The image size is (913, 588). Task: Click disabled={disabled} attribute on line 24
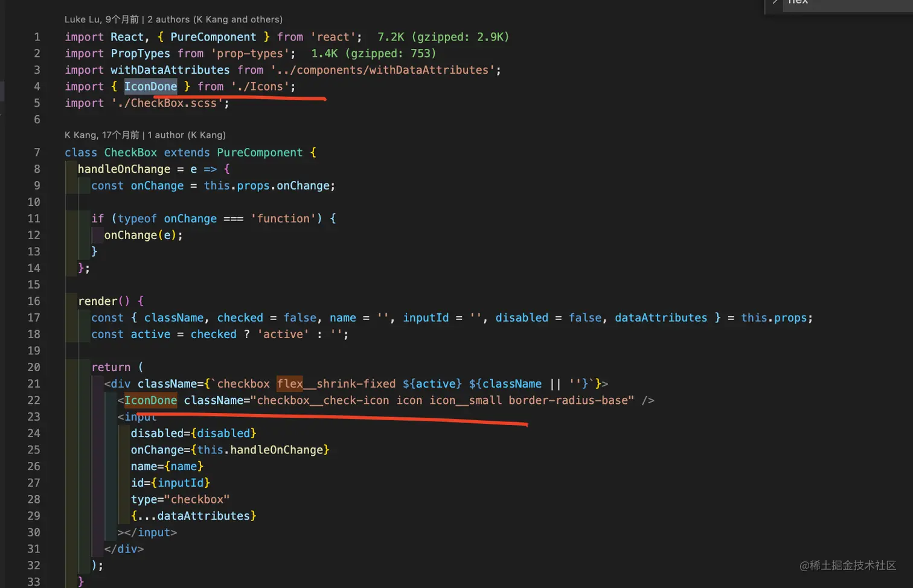[x=194, y=433]
